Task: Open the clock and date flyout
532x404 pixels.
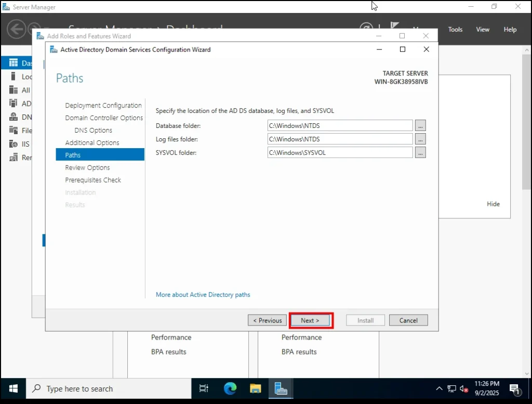Action: tap(486, 388)
